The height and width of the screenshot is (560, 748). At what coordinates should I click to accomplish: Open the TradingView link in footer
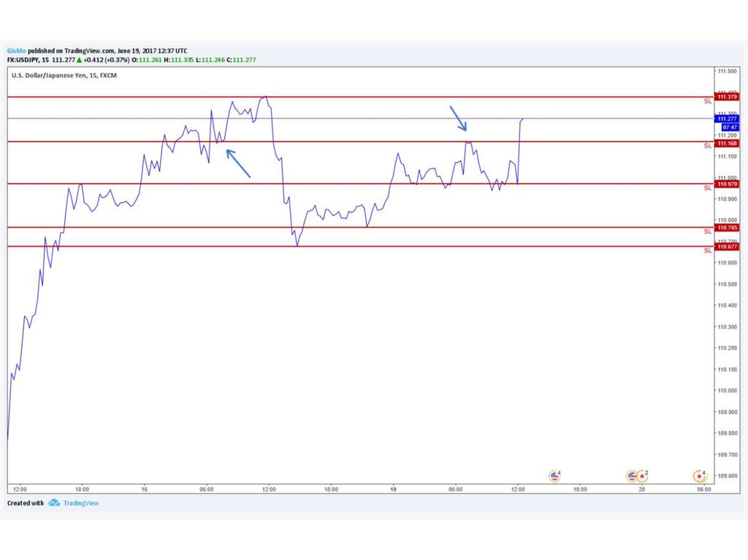(x=80, y=503)
